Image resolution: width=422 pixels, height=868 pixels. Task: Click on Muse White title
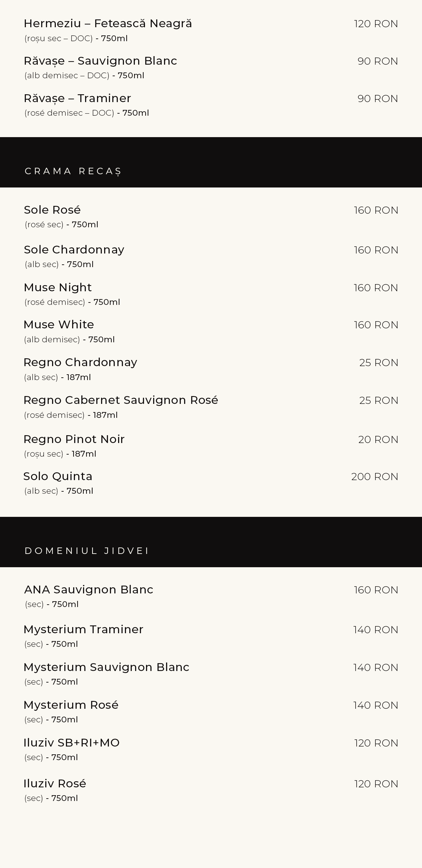coord(59,325)
